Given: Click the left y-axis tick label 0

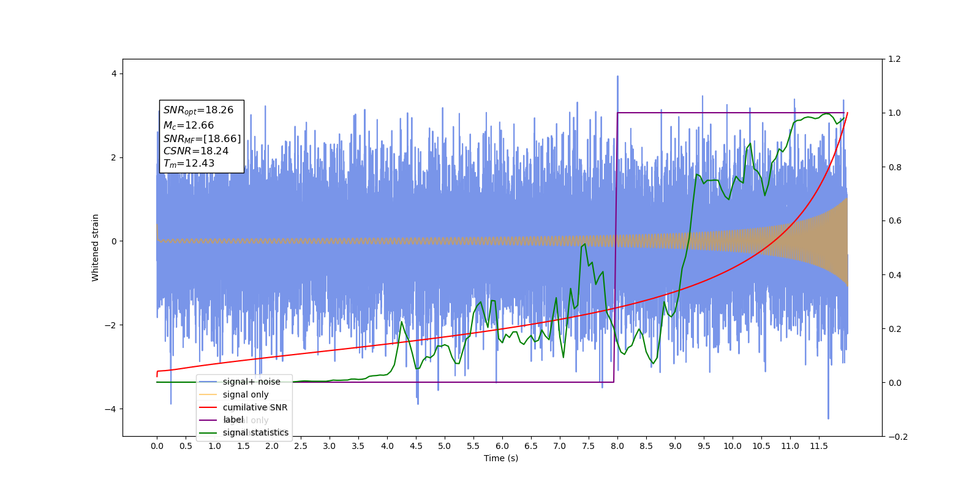Looking at the screenshot, I should click(x=113, y=241).
